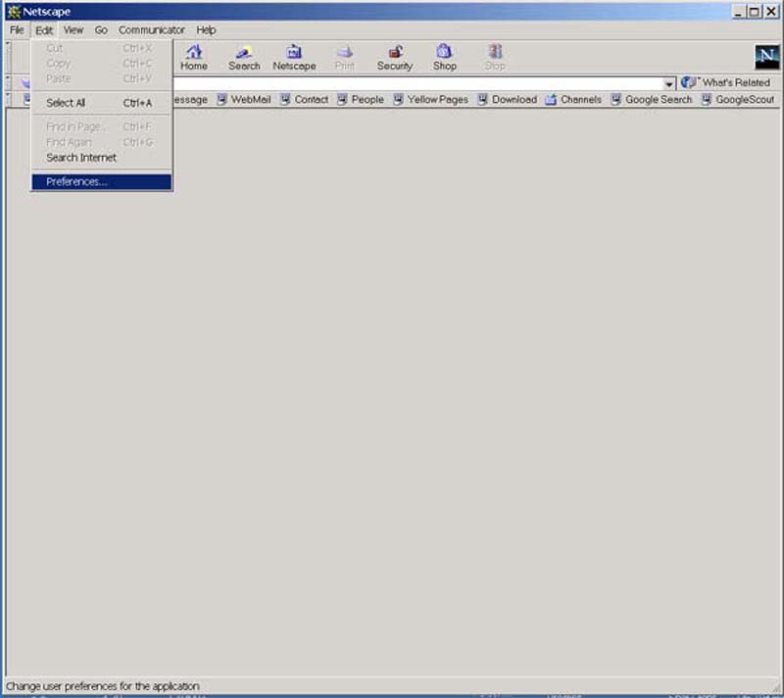Open the Download bookmark link
The height and width of the screenshot is (698, 784).
[508, 99]
